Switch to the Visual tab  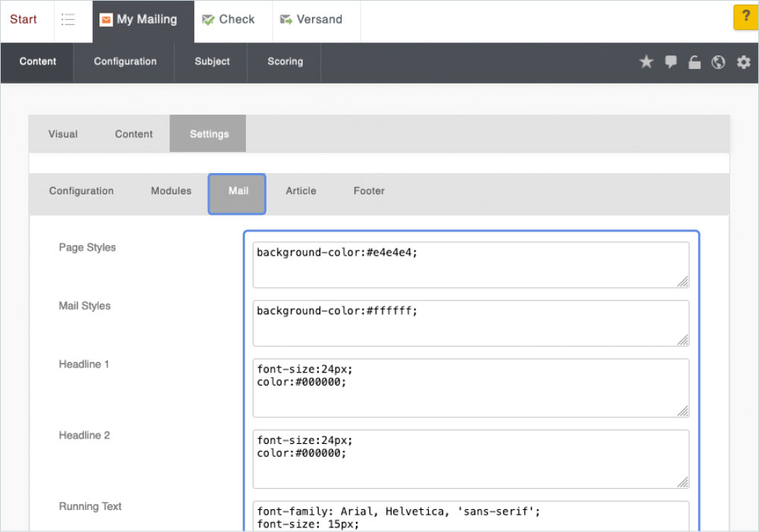(x=63, y=134)
